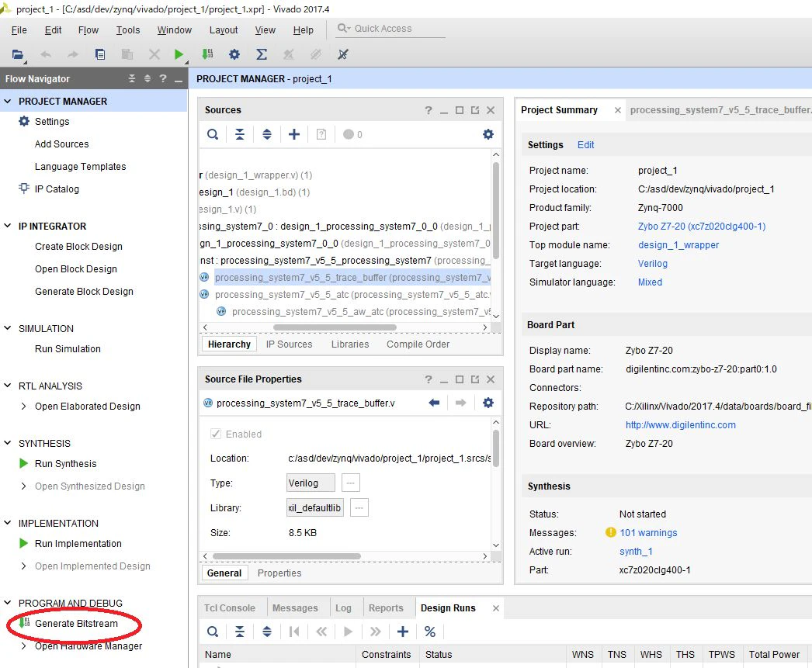Click percent icon in Design Runs toolbar
This screenshot has width=812, height=668.
tap(430, 632)
